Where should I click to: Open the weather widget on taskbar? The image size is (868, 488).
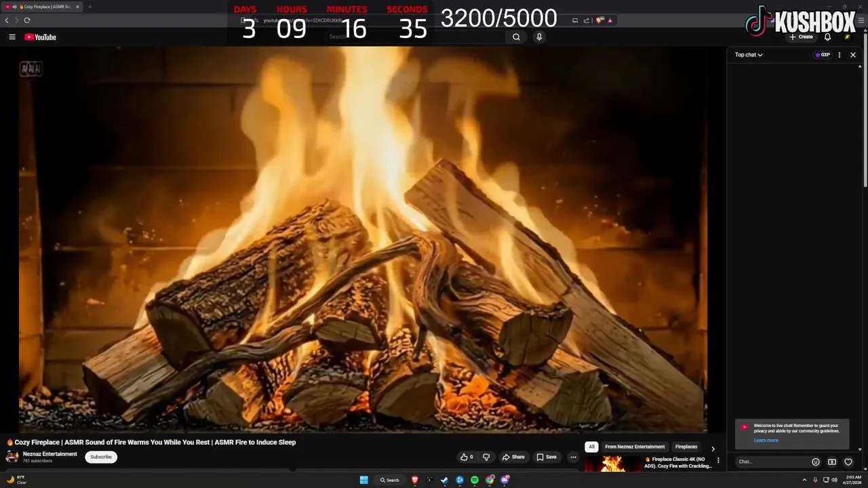coord(17,480)
